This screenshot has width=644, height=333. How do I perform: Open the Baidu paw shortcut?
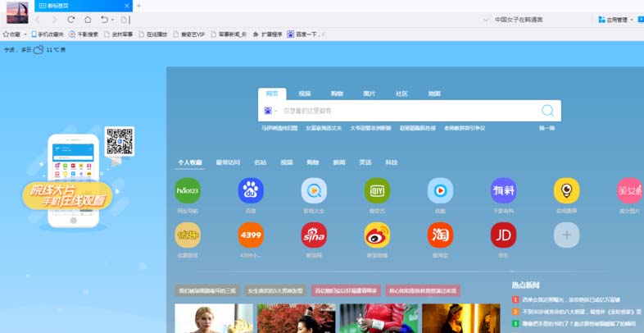point(251,190)
